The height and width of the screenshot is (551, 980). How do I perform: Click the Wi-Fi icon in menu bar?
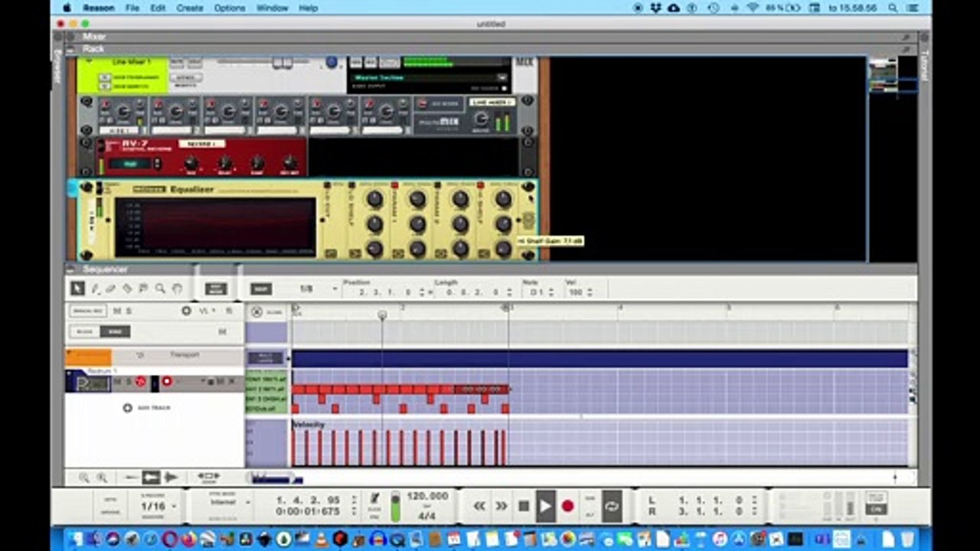[752, 8]
